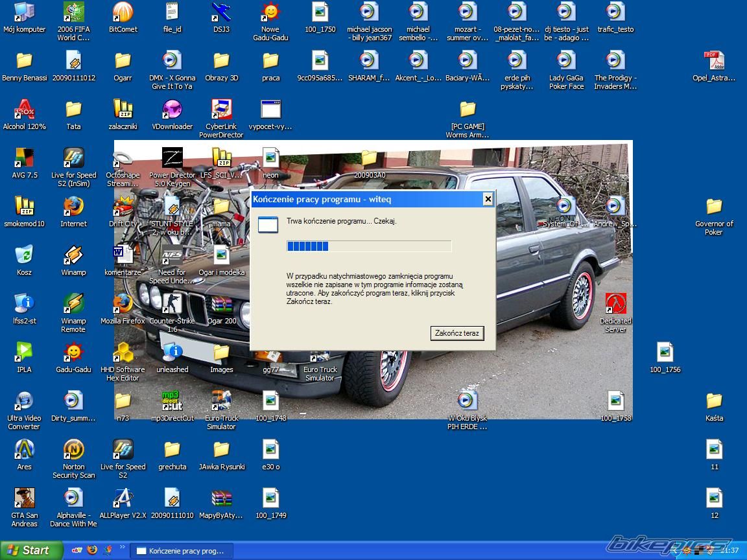Click the Zakończ teraz button

pos(456,333)
